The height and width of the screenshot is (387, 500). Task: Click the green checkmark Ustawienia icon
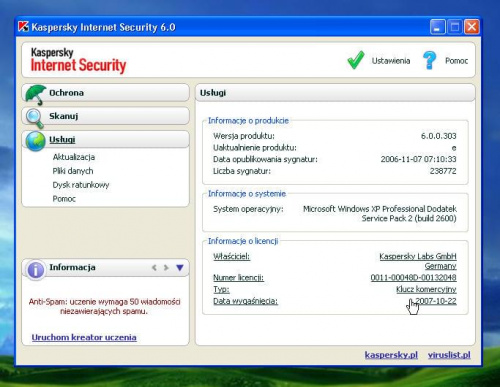pyautogui.click(x=356, y=60)
